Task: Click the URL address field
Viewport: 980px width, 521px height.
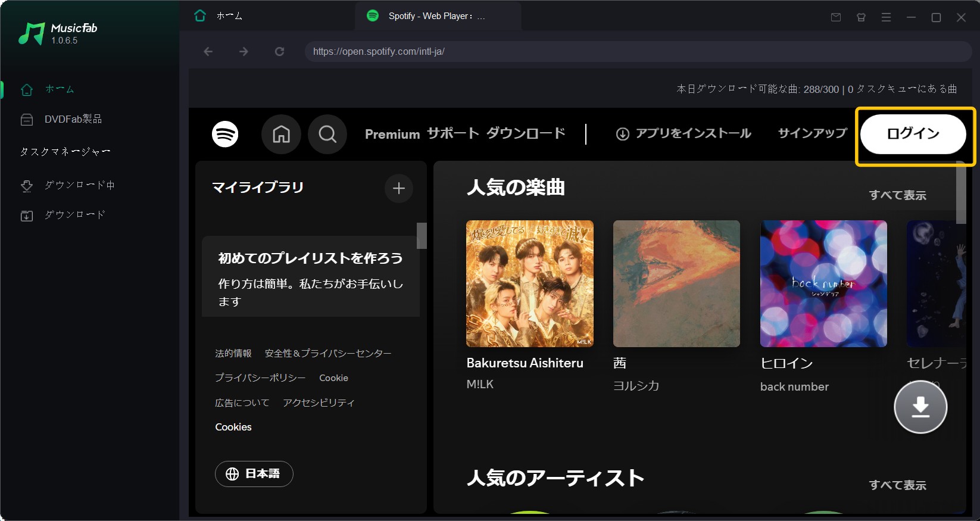Action: coord(638,52)
